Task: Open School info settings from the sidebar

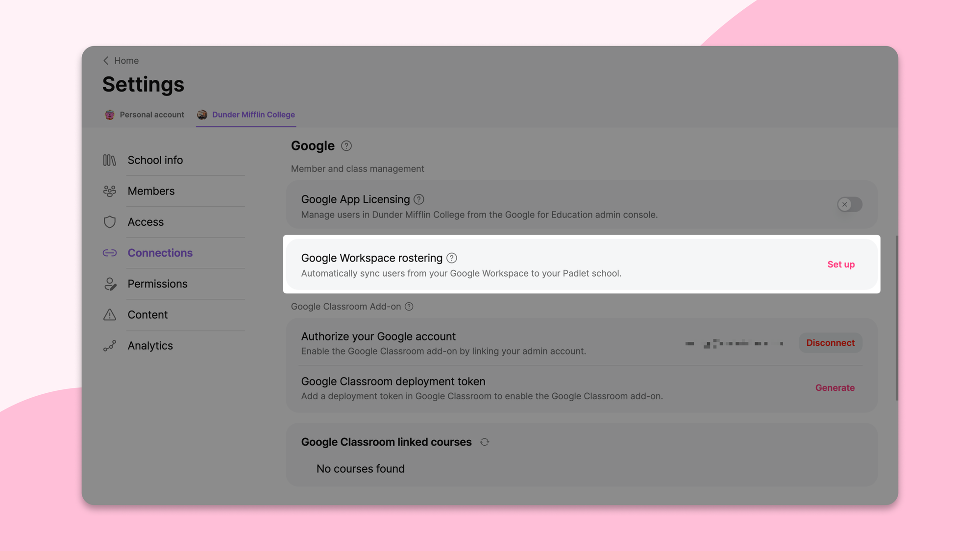Action: click(110, 160)
